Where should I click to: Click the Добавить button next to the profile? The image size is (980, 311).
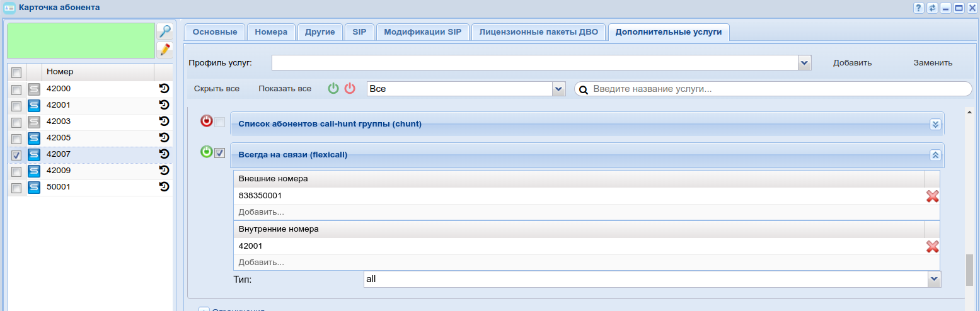[x=852, y=63]
